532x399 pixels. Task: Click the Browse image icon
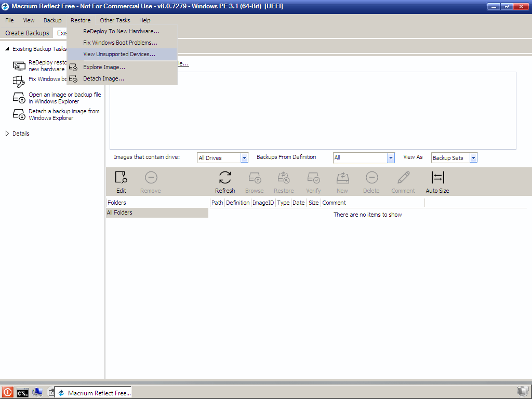click(255, 178)
